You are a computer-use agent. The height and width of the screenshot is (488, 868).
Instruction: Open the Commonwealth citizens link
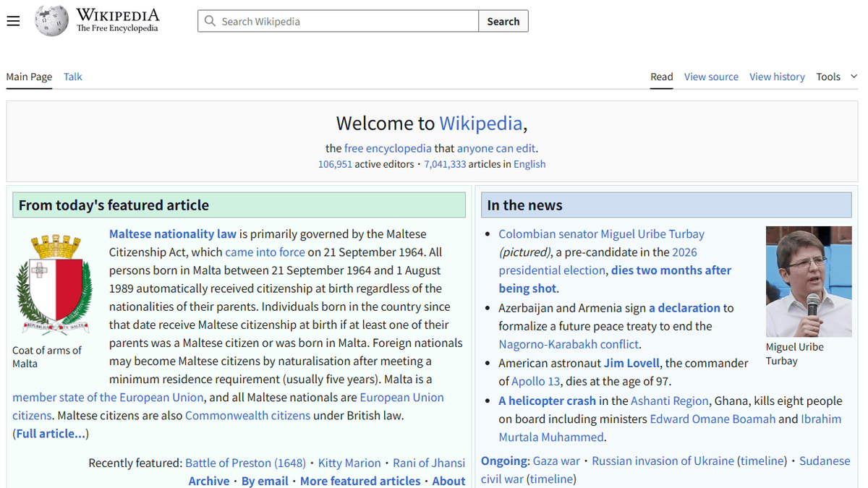pos(247,415)
